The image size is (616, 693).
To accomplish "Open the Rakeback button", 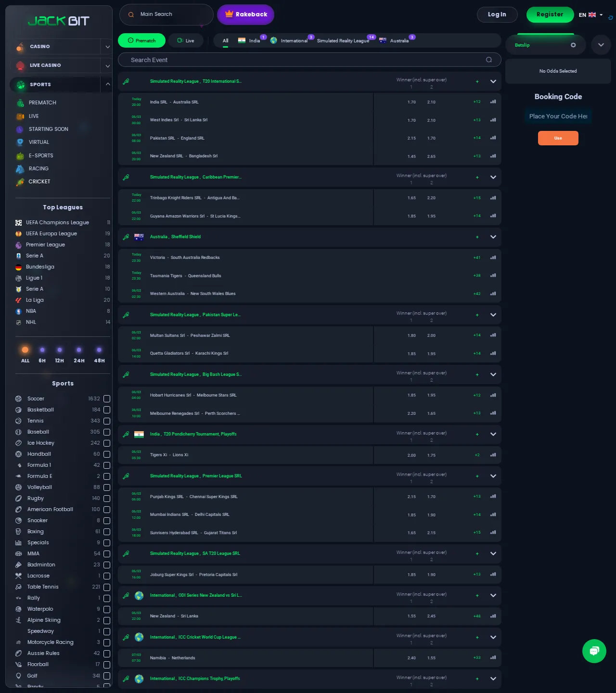I will point(245,14).
